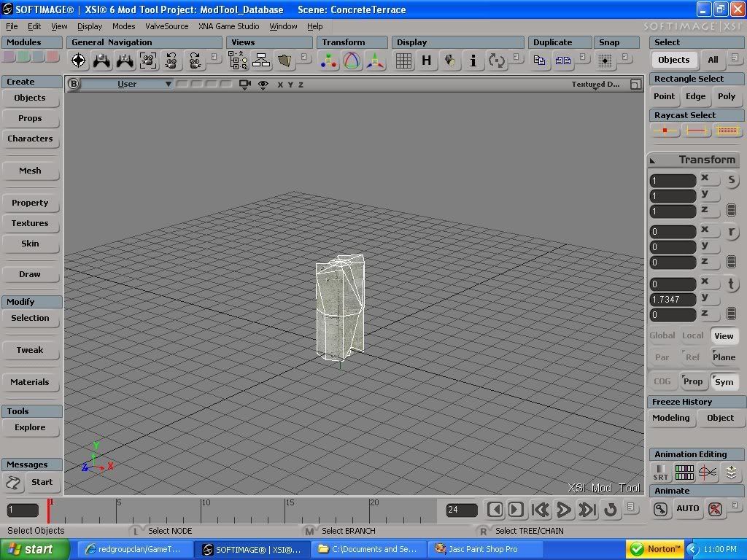Image resolution: width=747 pixels, height=560 pixels.
Task: Open the Textured D... display mode dropdown
Action: tap(595, 85)
